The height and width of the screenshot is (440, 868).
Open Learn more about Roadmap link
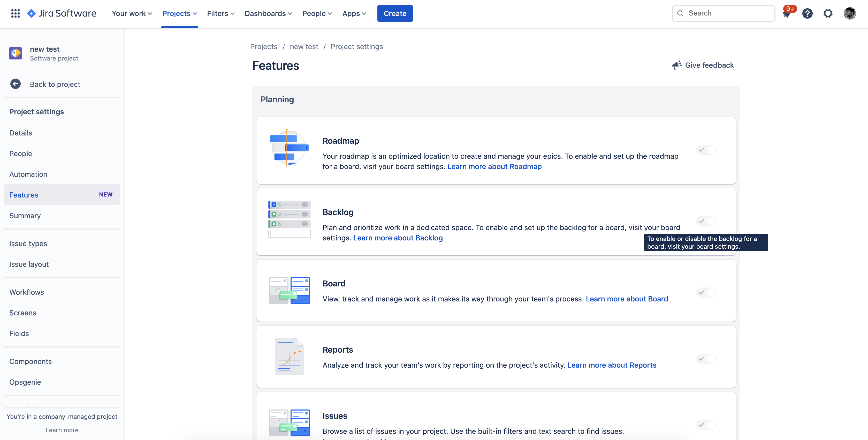[x=494, y=166]
